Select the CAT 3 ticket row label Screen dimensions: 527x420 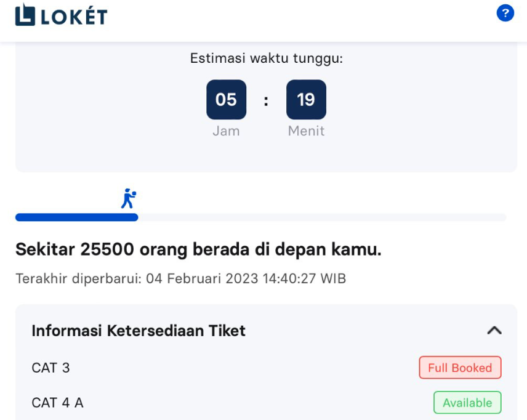(50, 368)
